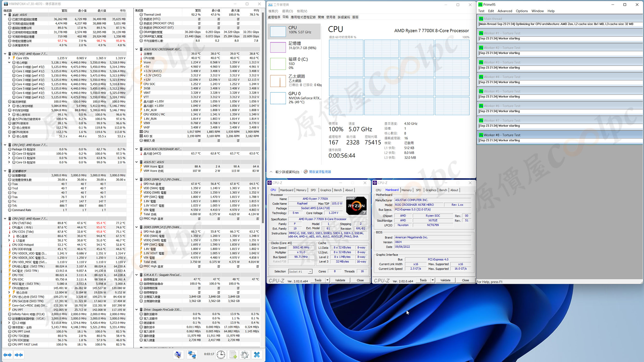Open HWiNFO summary via magnifier monitor icon
Viewport: 644px width, 362px height.
point(178,355)
